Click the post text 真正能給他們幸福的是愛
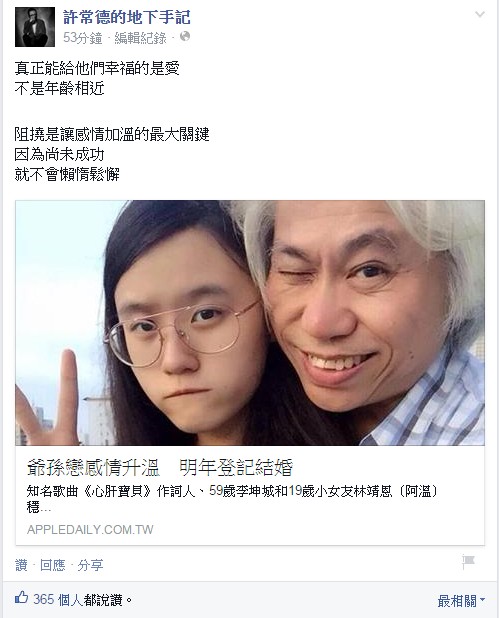The width and height of the screenshot is (499, 618). 97,69
